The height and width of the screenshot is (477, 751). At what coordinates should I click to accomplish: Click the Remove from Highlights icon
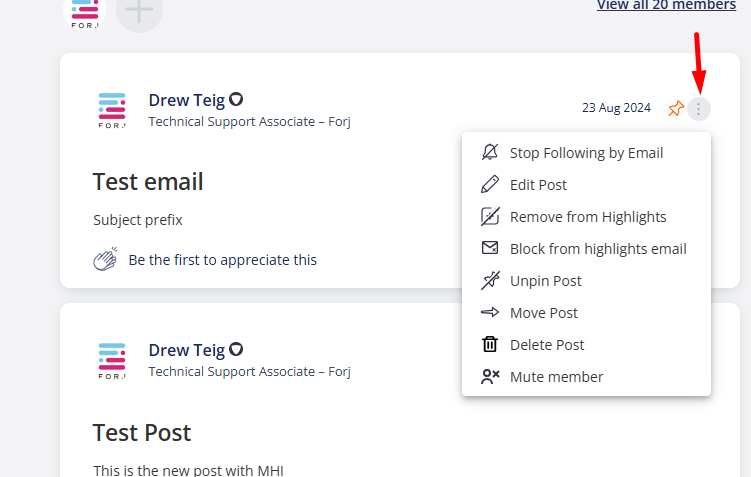(x=489, y=216)
